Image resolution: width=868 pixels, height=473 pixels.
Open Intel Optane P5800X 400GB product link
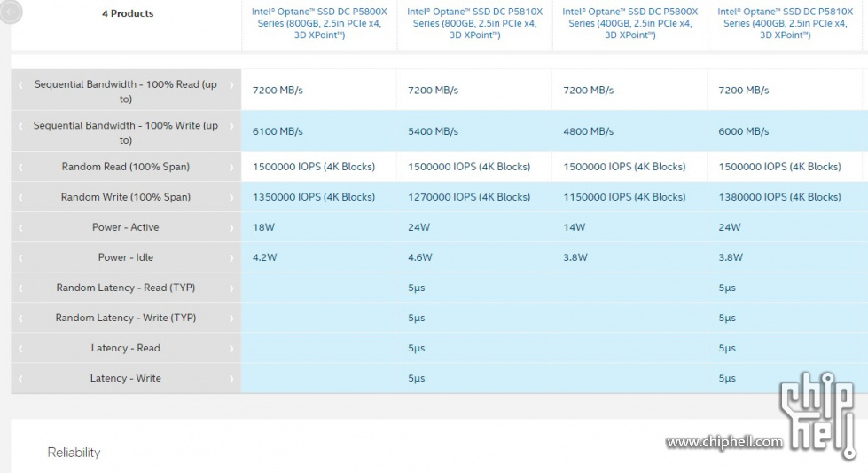click(x=630, y=23)
